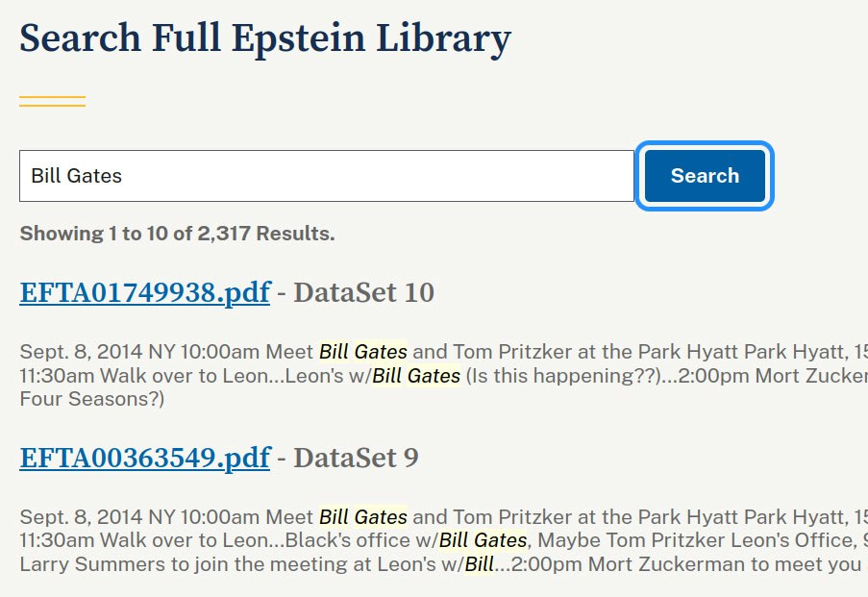868x597 pixels.
Task: Open the EFTA01749938.pdf result link
Action: coord(144,292)
